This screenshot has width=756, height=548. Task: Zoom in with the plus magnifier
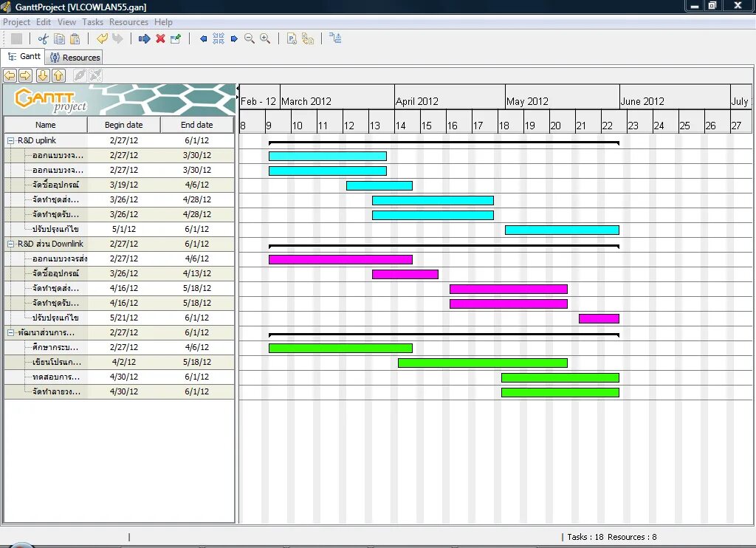(x=265, y=38)
